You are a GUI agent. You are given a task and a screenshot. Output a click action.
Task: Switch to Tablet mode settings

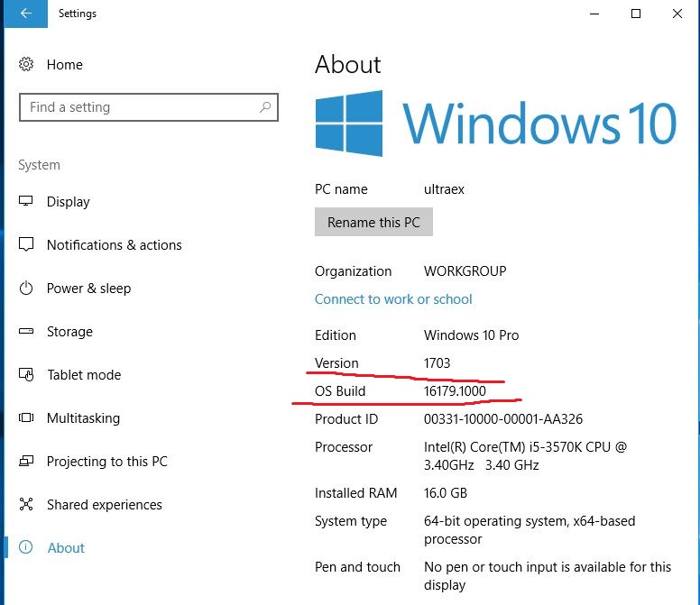pos(84,375)
